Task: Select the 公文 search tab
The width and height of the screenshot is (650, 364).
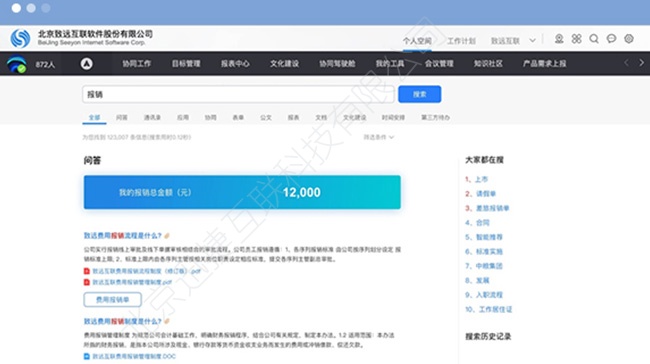Action: [266, 117]
